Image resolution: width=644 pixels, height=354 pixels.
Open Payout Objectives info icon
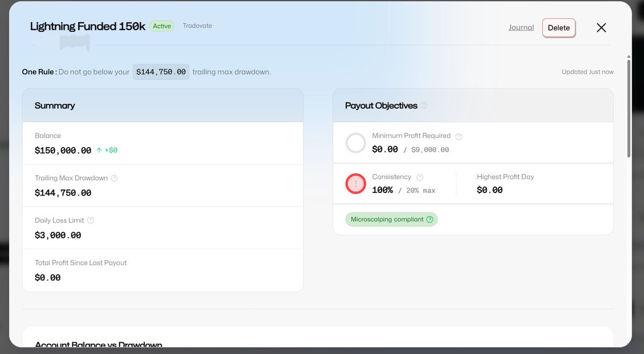423,105
